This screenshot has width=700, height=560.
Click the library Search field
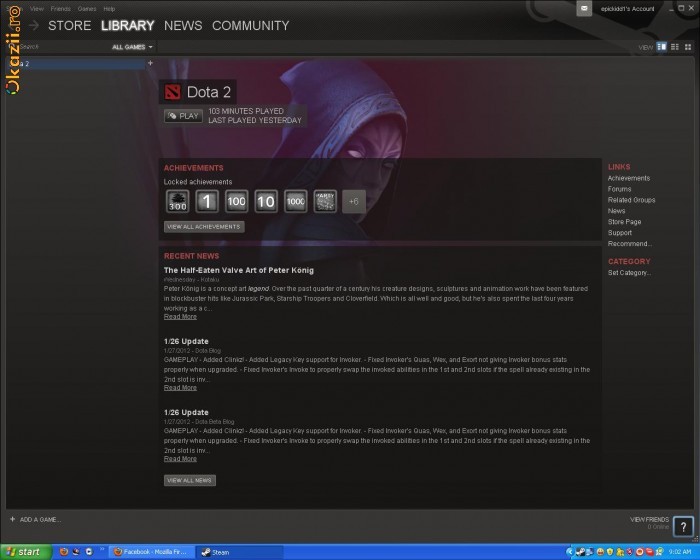58,46
